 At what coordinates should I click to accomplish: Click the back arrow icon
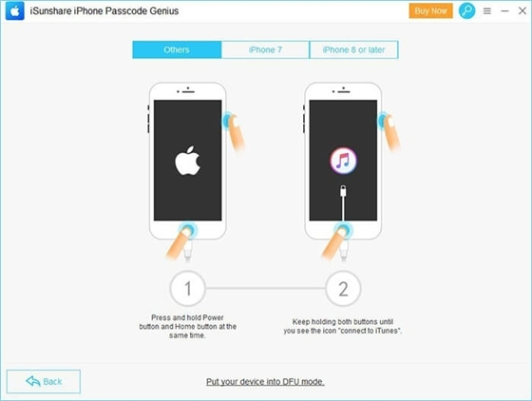tap(33, 381)
